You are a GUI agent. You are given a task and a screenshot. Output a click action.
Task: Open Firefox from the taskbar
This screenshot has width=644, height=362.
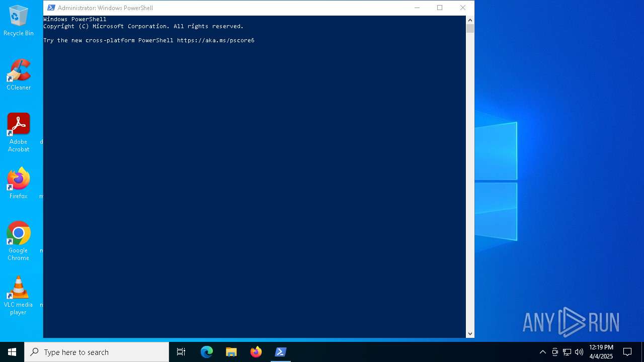pyautogui.click(x=256, y=352)
